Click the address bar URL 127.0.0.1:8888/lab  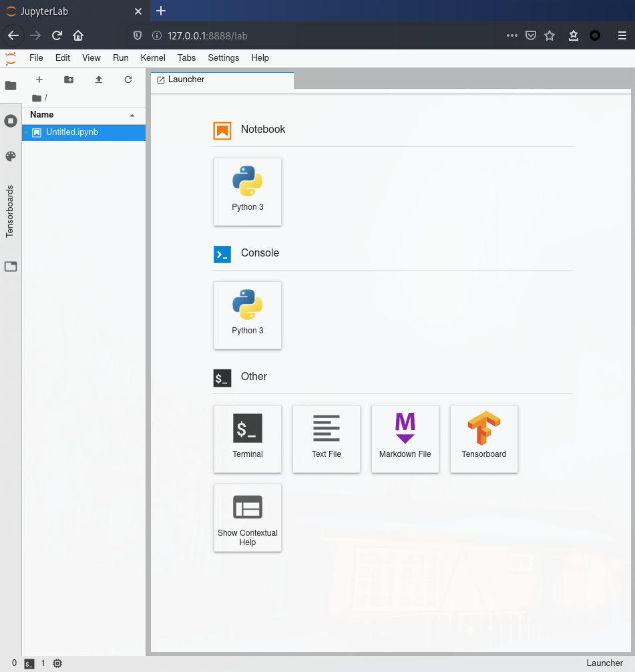208,36
